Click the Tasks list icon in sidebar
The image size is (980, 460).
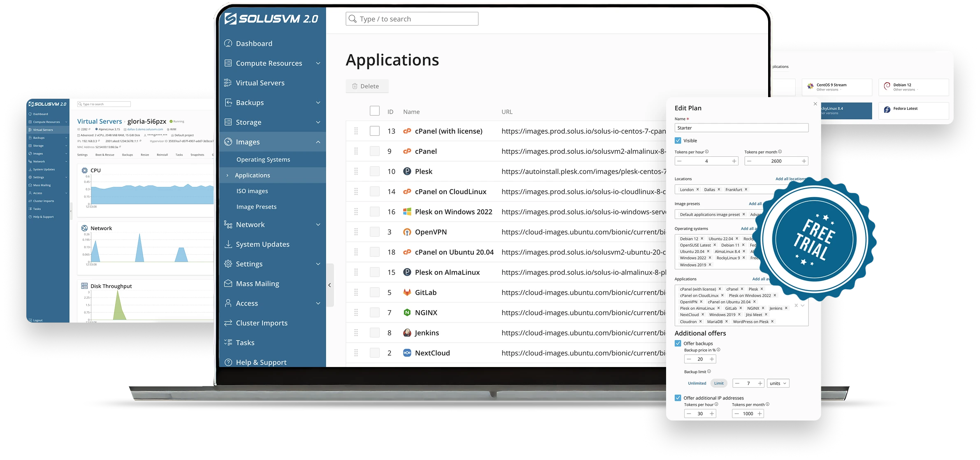228,342
